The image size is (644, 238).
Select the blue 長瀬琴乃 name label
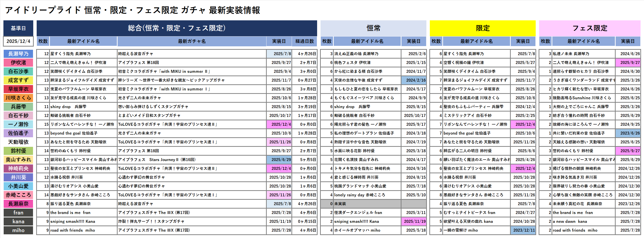[x=18, y=54]
